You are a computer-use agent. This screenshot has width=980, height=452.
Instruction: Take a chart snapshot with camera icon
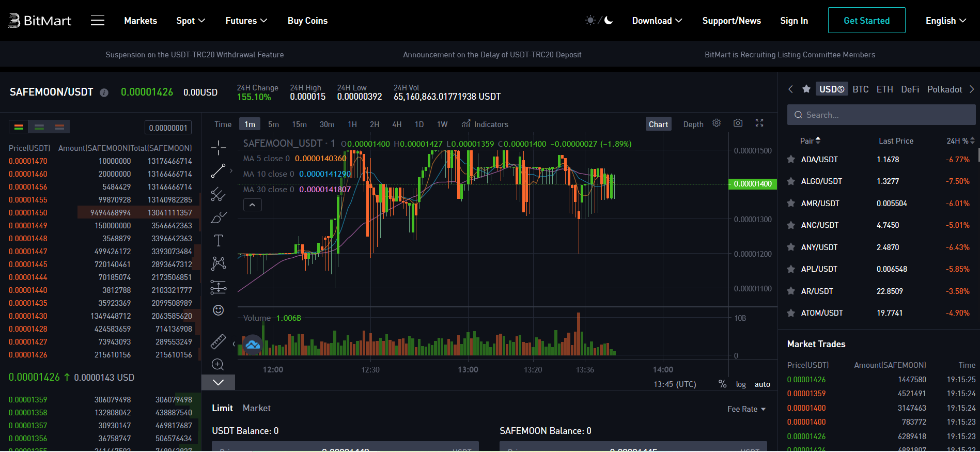(x=738, y=123)
